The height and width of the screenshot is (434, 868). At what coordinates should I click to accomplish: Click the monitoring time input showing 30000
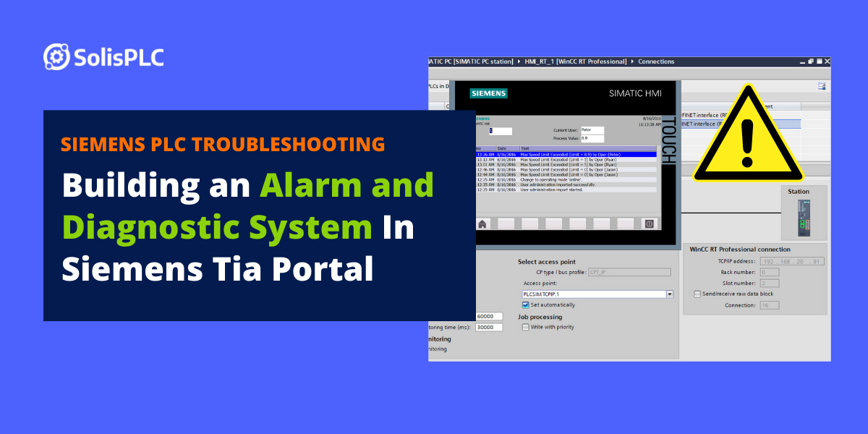coord(488,326)
